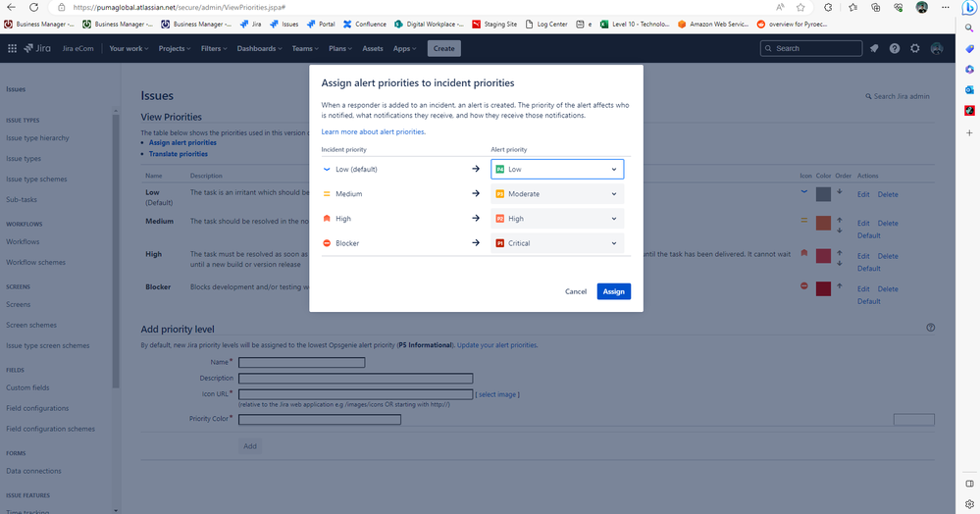Open Issue types in admin sidebar

(x=24, y=159)
